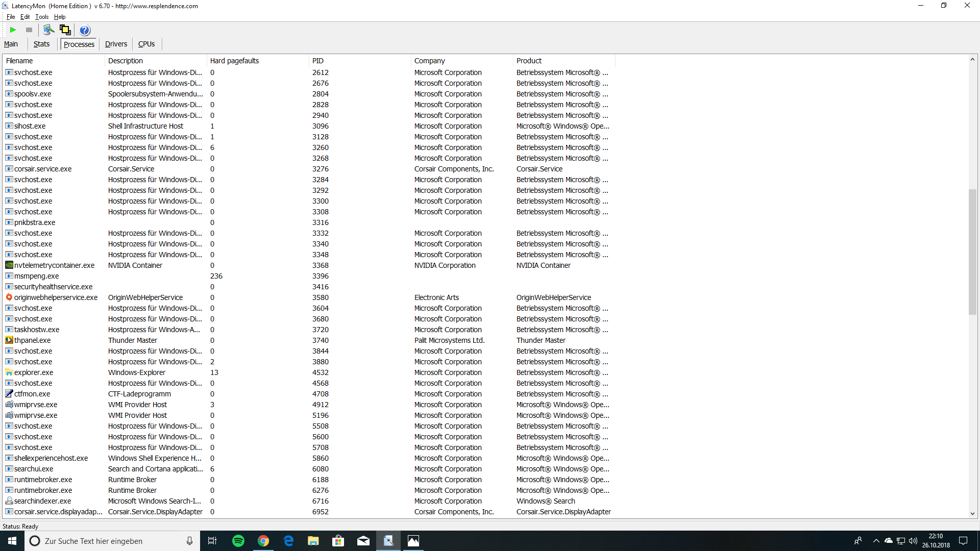Open options via monitor-with-brush icon
980x551 pixels.
coord(48,30)
